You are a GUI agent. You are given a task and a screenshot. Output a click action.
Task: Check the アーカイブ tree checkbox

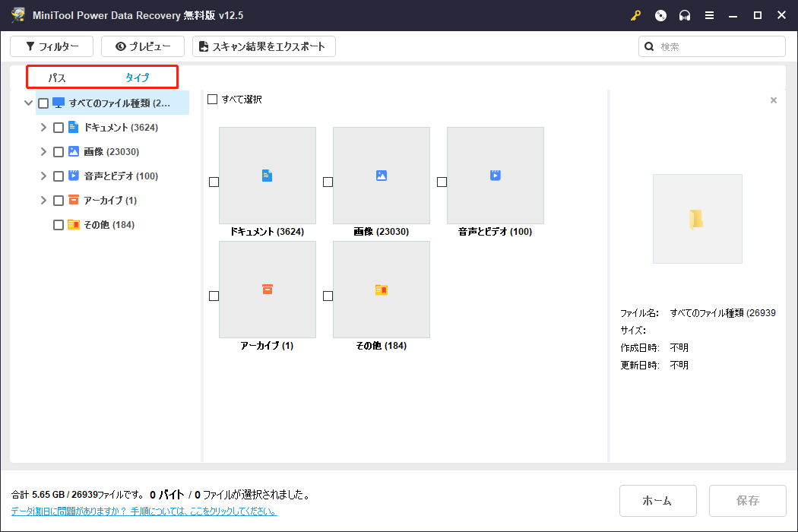point(59,201)
